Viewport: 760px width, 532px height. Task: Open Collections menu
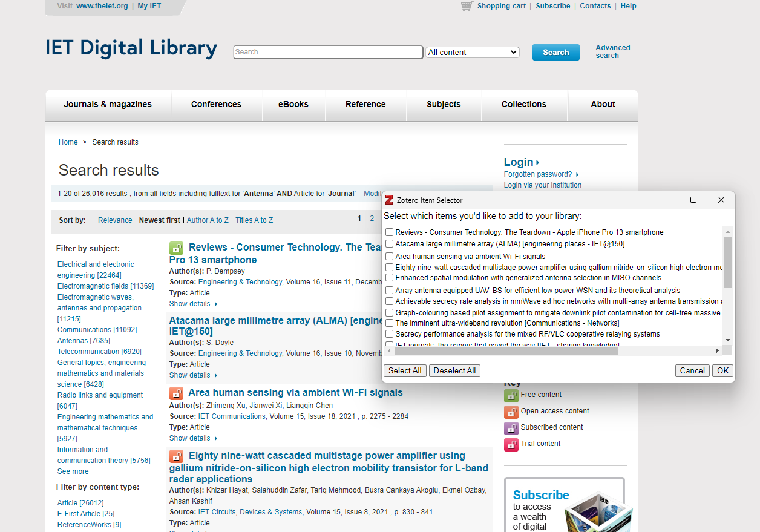524,104
